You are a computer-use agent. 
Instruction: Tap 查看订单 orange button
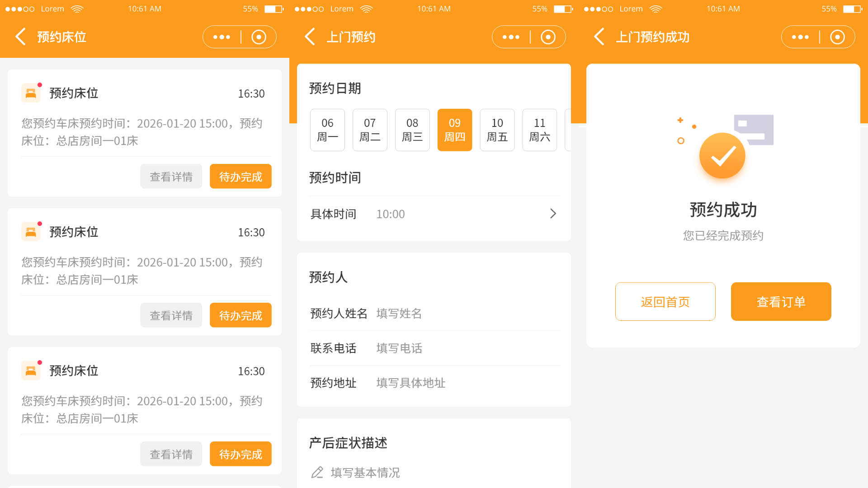781,301
